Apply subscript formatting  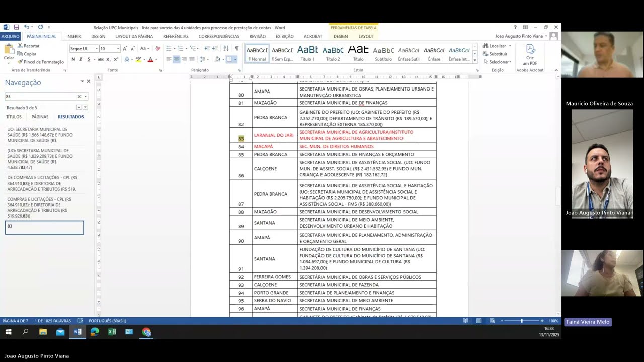coord(108,59)
